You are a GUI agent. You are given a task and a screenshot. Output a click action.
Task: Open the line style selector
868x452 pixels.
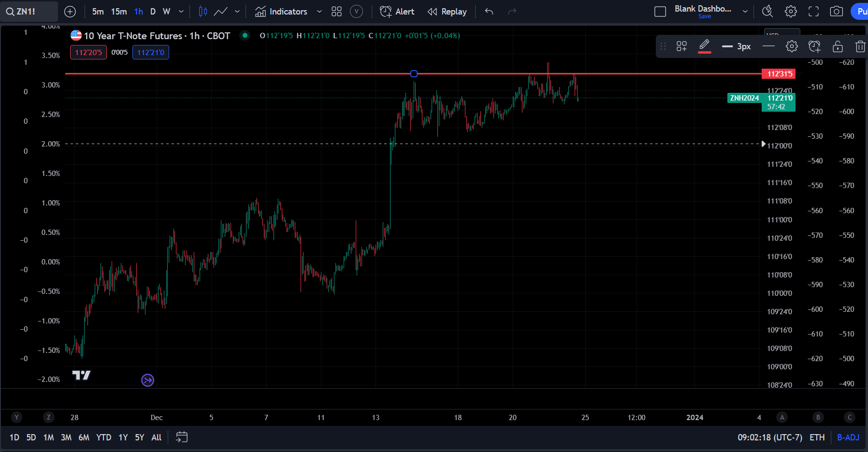click(768, 46)
